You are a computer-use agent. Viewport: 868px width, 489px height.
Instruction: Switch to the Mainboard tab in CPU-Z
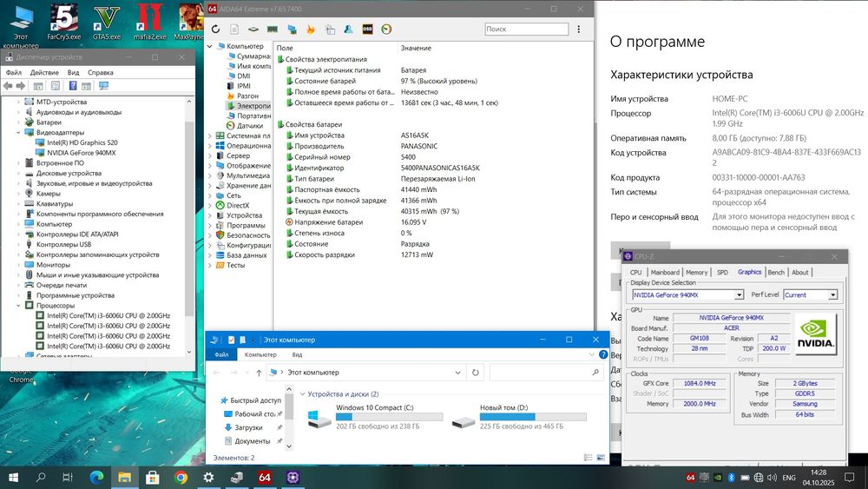[664, 273]
